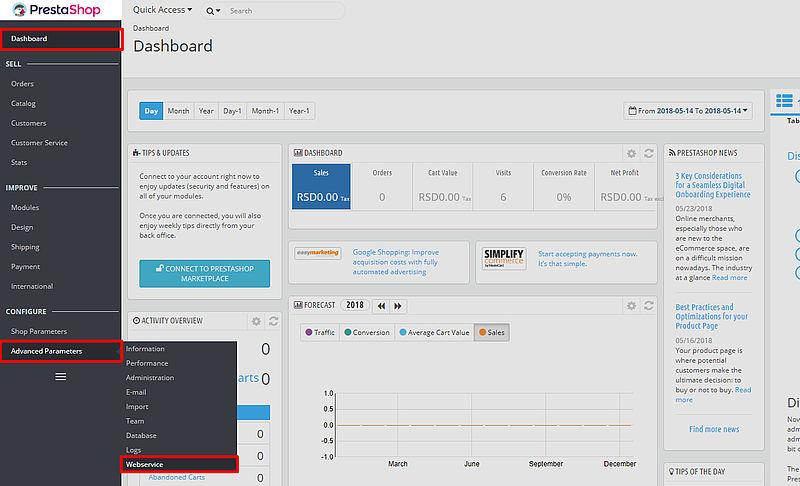Open the Find more news link
This screenshot has height=486, width=800.
[x=714, y=429]
